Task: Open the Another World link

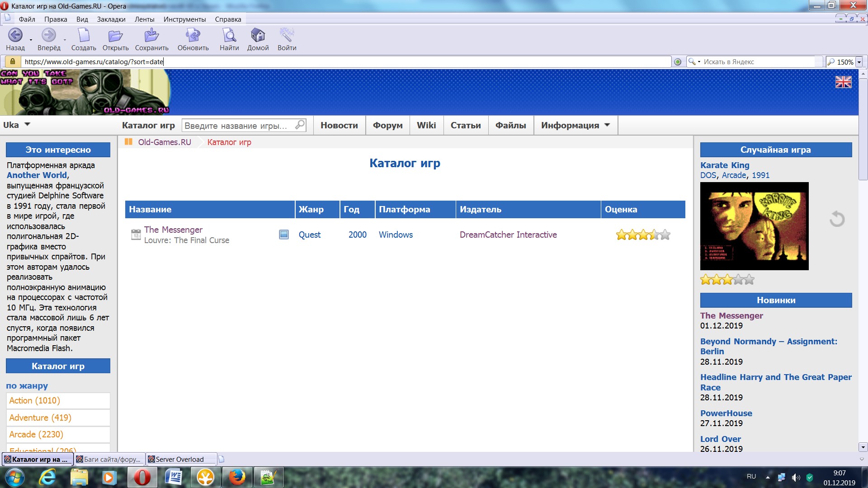Action: coord(37,175)
